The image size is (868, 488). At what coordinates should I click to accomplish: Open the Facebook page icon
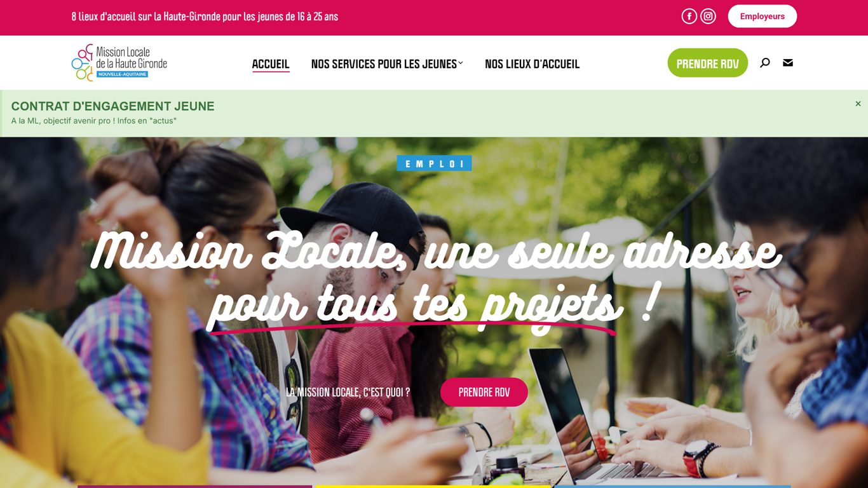pos(689,17)
